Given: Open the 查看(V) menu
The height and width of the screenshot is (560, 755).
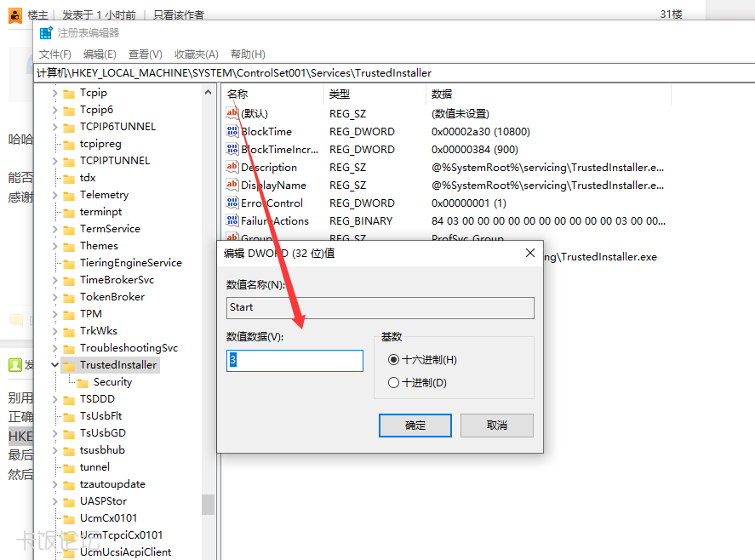Looking at the screenshot, I should [145, 54].
